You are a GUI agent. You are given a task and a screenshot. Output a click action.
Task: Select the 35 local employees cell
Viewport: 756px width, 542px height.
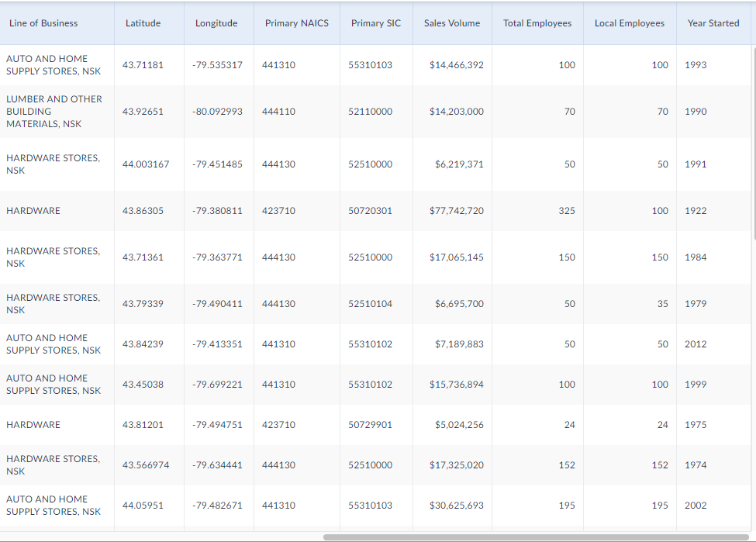[x=662, y=304]
